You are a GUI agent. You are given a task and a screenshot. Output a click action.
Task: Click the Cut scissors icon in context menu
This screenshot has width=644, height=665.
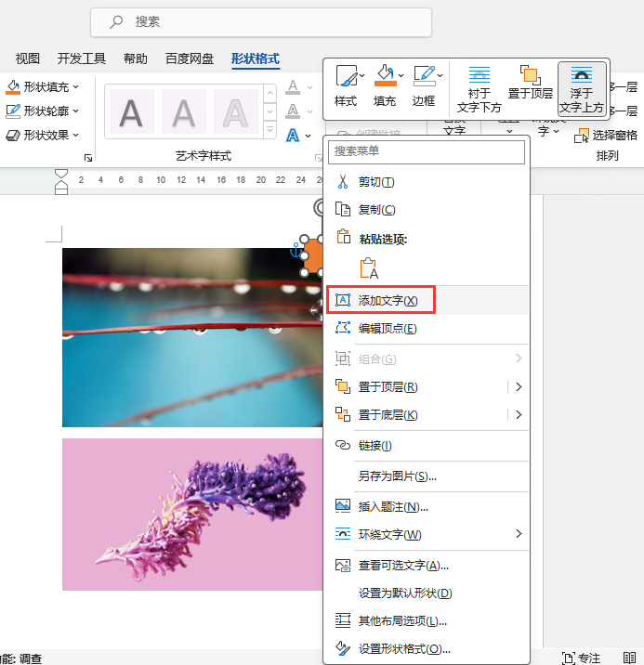[x=343, y=181]
